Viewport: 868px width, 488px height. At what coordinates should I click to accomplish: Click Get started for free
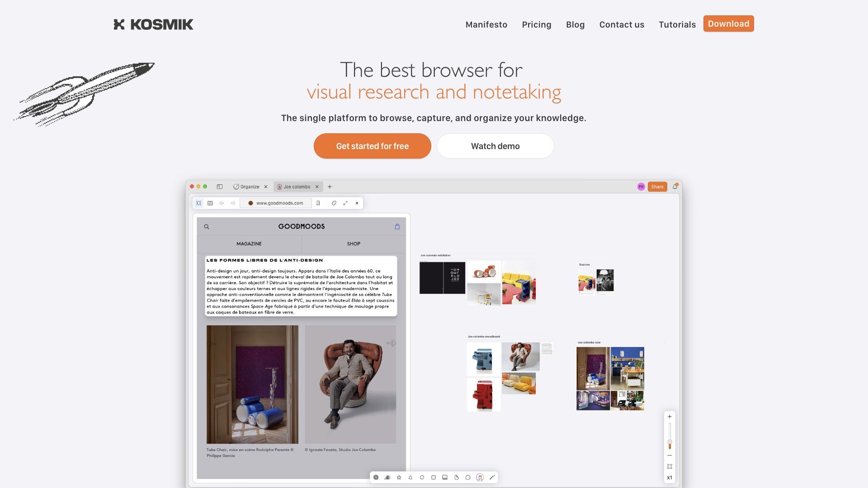372,146
